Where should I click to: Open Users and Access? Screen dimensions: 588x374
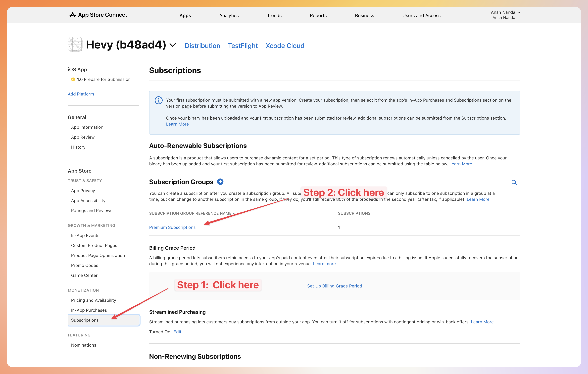click(x=421, y=15)
